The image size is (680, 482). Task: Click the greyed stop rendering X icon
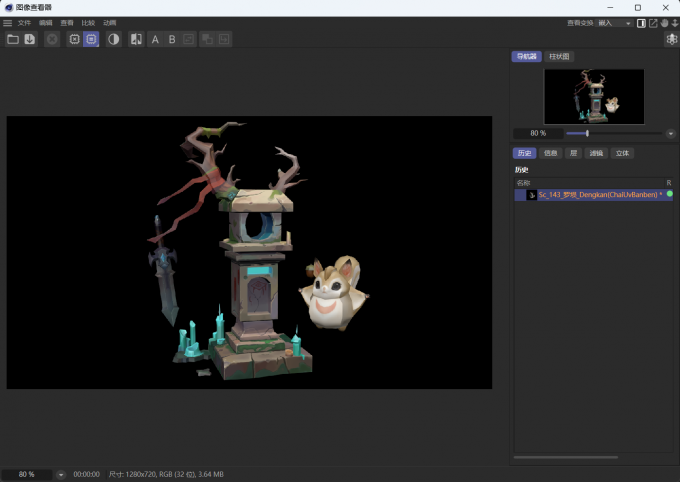coord(52,39)
